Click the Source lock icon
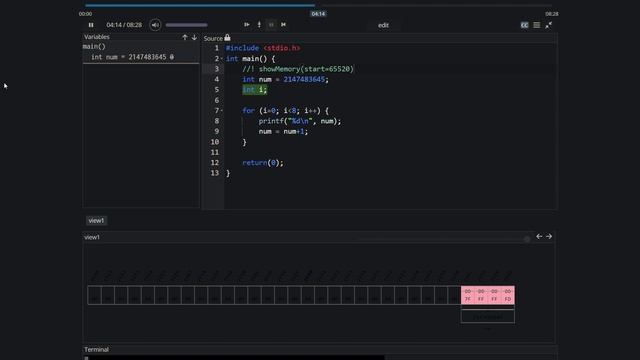Image resolution: width=640 pixels, height=360 pixels. coord(227,38)
